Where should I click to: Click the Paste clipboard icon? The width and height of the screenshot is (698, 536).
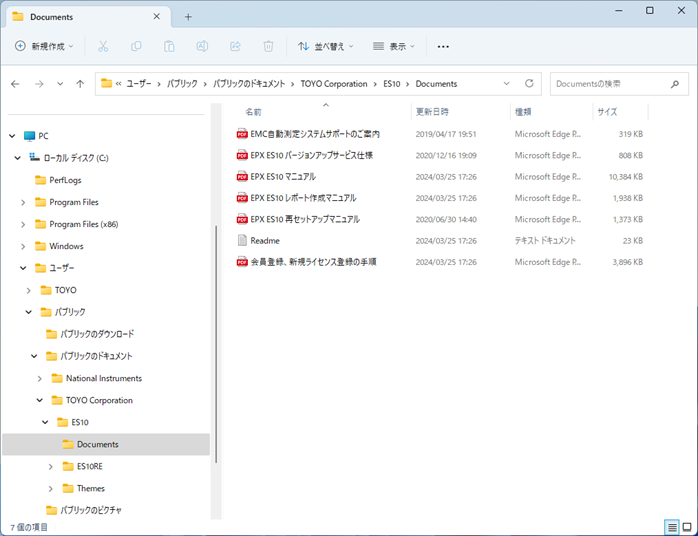(x=169, y=46)
